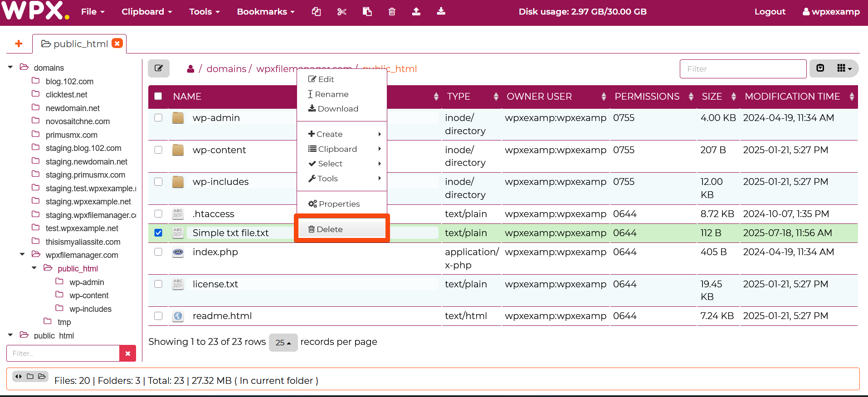Select primusmx.com in the folder tree

coord(71,135)
